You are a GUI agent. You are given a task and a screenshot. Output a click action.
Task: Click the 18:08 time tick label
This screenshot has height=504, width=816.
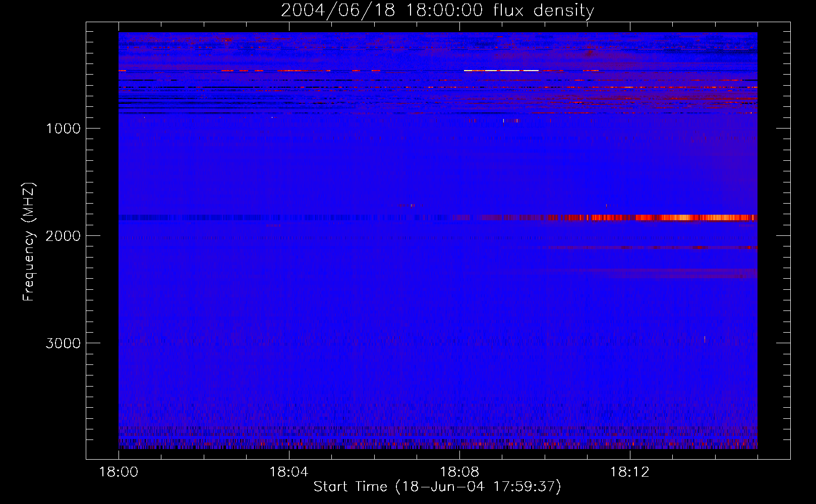tap(459, 472)
